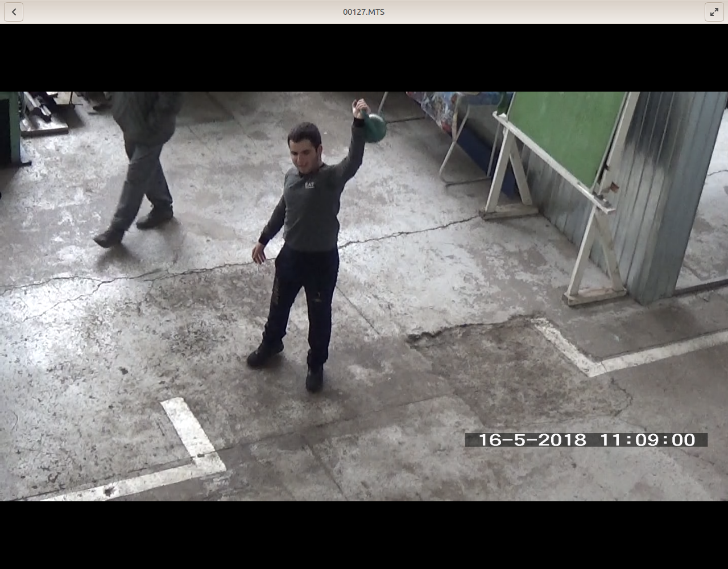728x569 pixels.
Task: Click the back arrow button
Action: [x=14, y=12]
